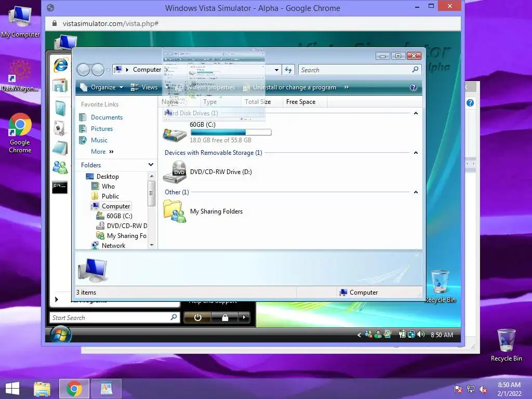Viewport: 532px width, 399px height.
Task: Open the Documents favorite link
Action: (x=107, y=117)
